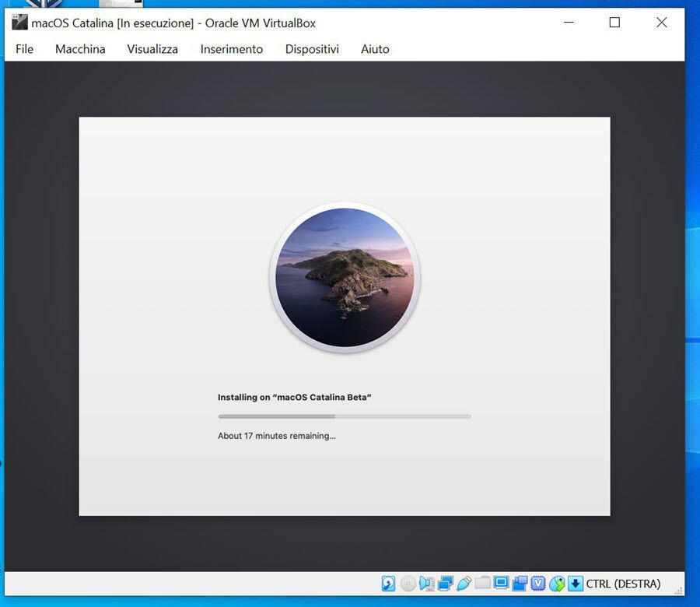This screenshot has width=700, height=607.
Task: Click the USB devices status icon
Action: (x=465, y=584)
